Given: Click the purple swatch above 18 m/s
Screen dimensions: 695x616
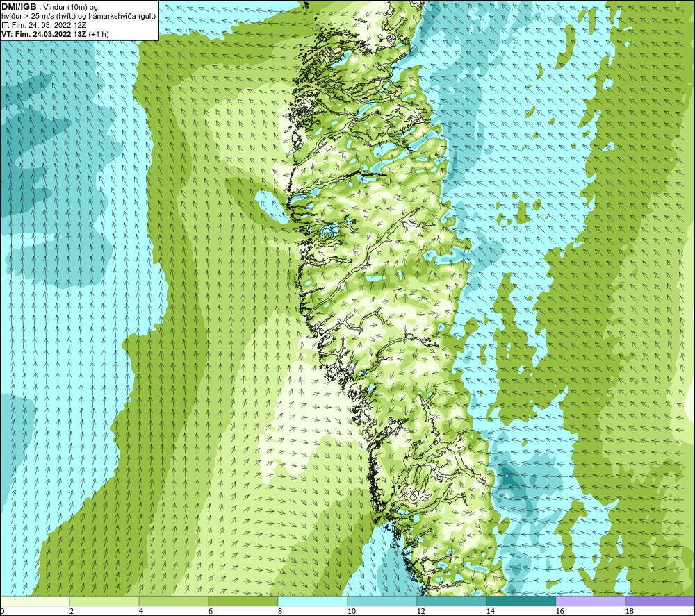Looking at the screenshot, I should click(660, 601).
